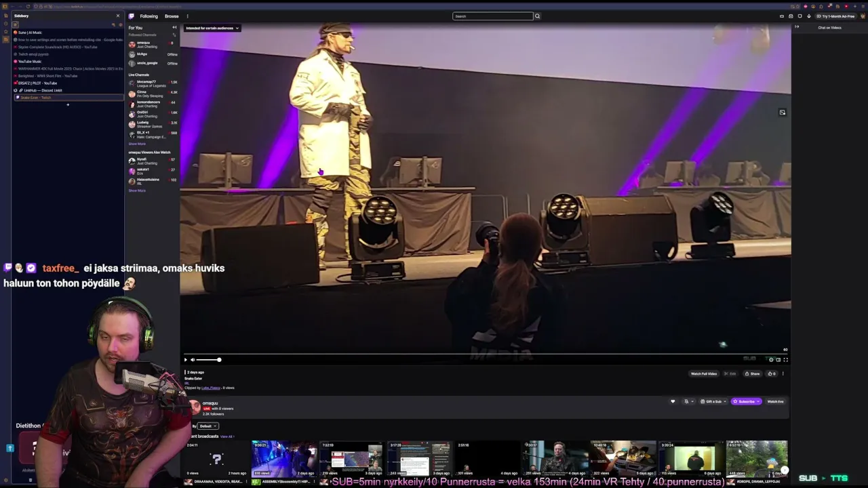Open the Cinna live channel
Screen dimensions: 868x488
click(153, 94)
